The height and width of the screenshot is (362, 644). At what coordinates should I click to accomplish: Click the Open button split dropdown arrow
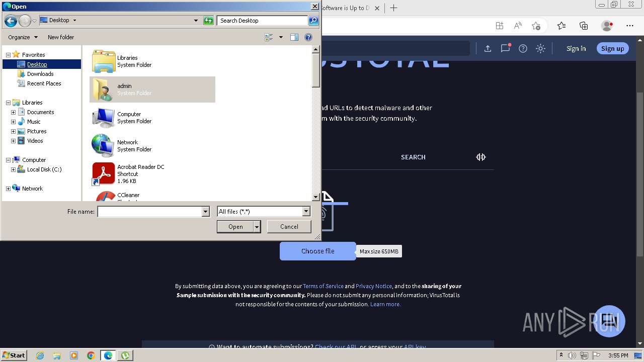[257, 227]
